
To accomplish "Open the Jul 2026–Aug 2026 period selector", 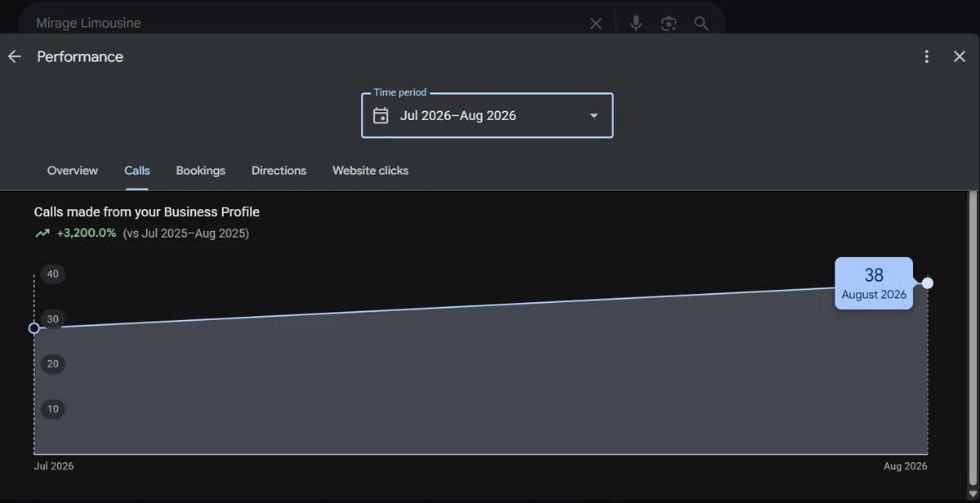I will click(x=487, y=115).
